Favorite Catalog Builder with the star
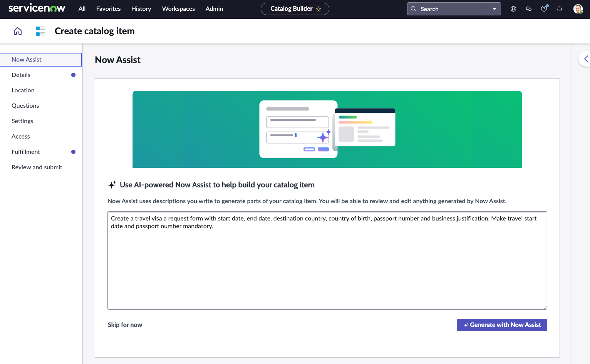 [x=318, y=9]
